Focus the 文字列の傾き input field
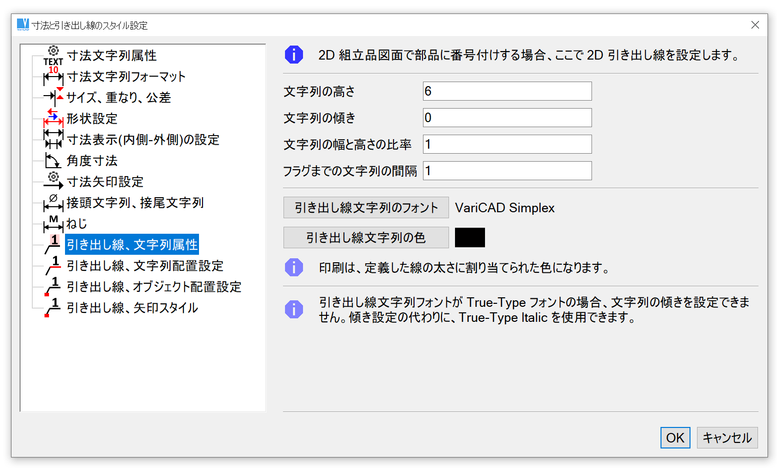777x468 pixels. 507,118
